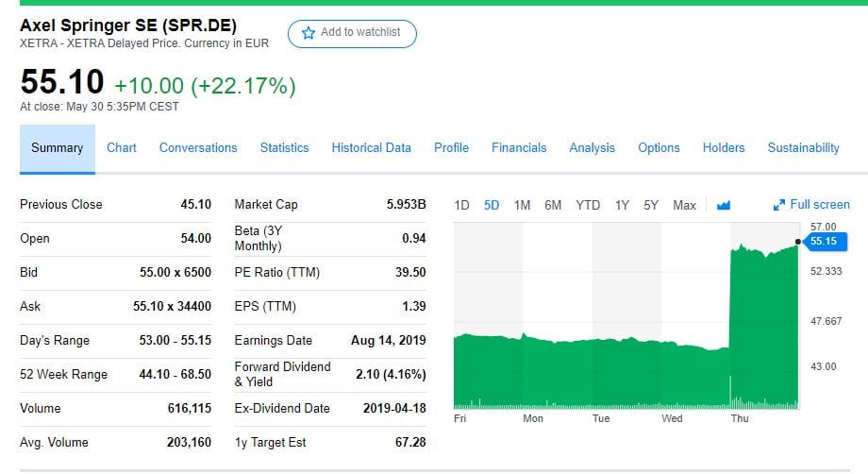Select the 5D chart range
868x474 pixels.
(492, 206)
